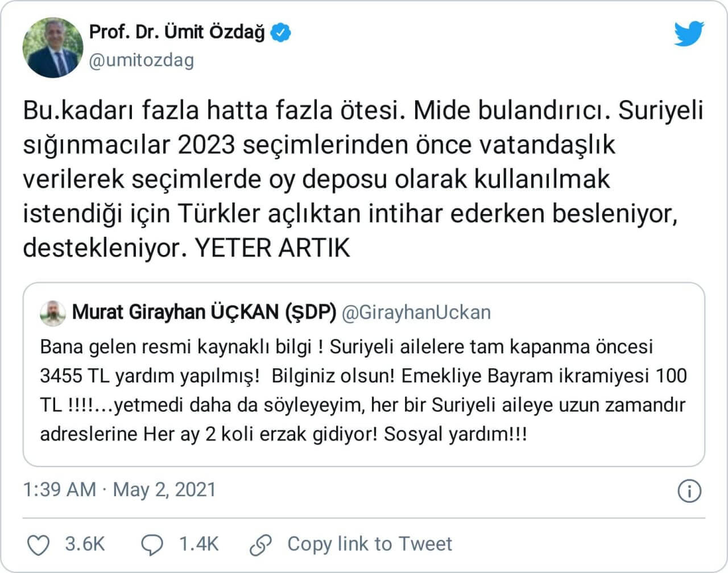Click the 1.4K replies count
This screenshot has height=573, width=728.
pyautogui.click(x=198, y=544)
